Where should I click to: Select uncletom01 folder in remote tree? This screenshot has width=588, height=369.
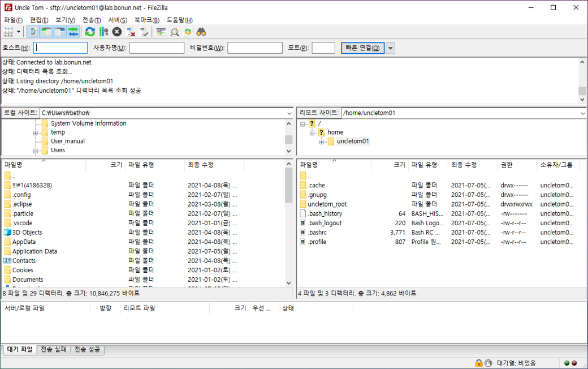point(353,141)
